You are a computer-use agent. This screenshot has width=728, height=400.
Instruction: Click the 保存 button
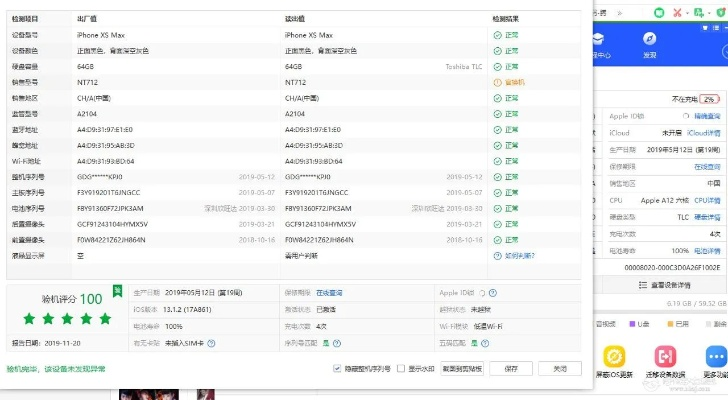511,368
